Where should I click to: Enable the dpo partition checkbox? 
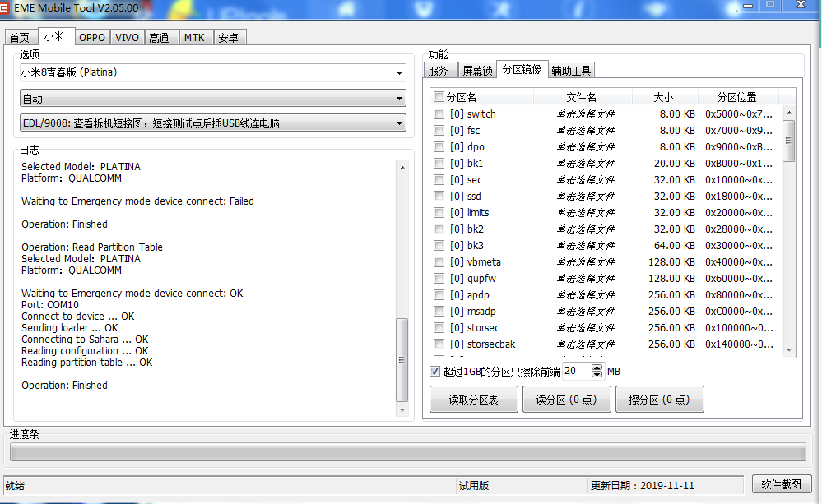coord(439,146)
